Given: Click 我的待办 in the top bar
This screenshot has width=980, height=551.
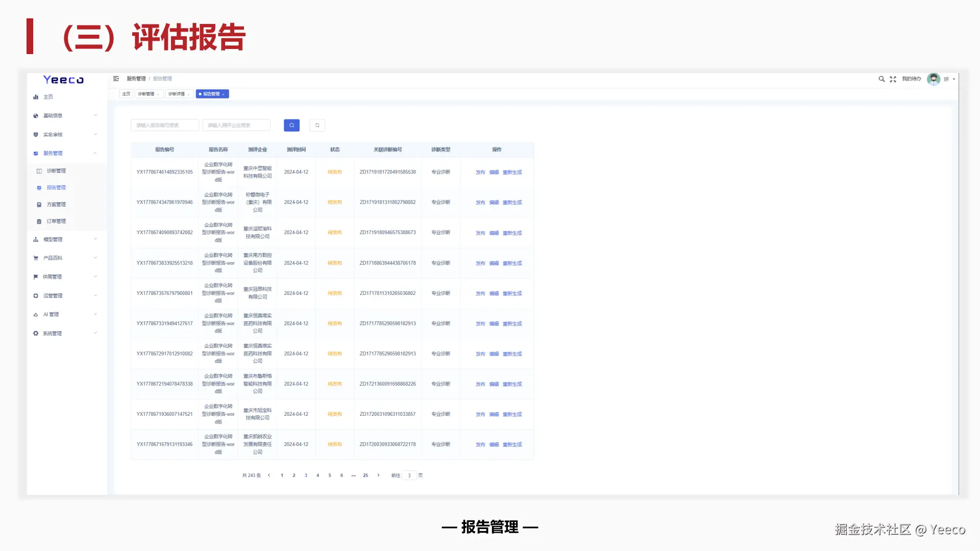Looking at the screenshot, I should click(x=911, y=79).
